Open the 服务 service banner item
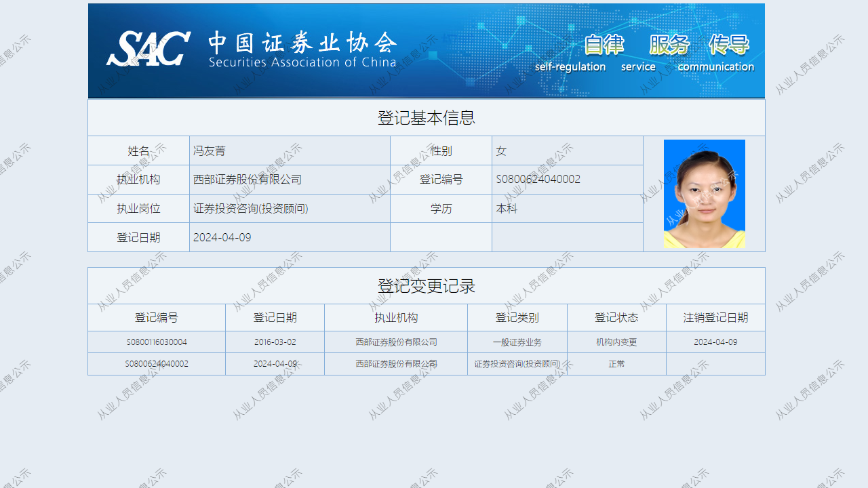Image resolution: width=868 pixels, height=488 pixels. pyautogui.click(x=669, y=45)
